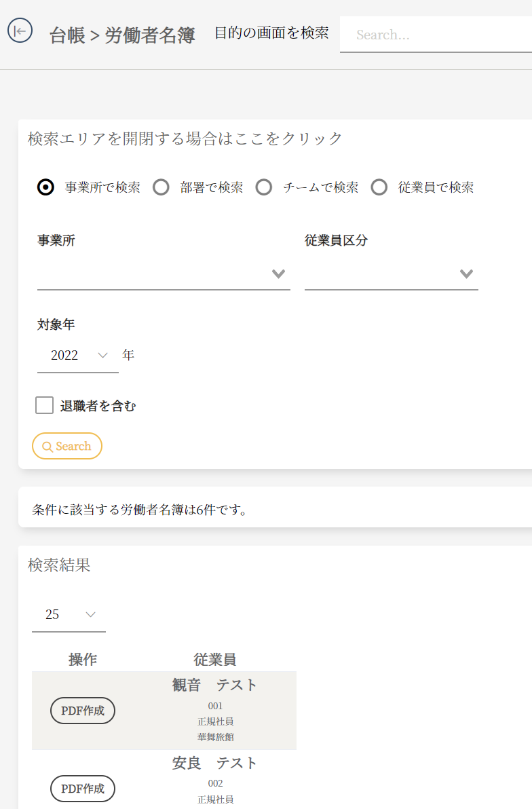Open the 事業所 dropdown
Screen dimensions: 532x809
164,274
